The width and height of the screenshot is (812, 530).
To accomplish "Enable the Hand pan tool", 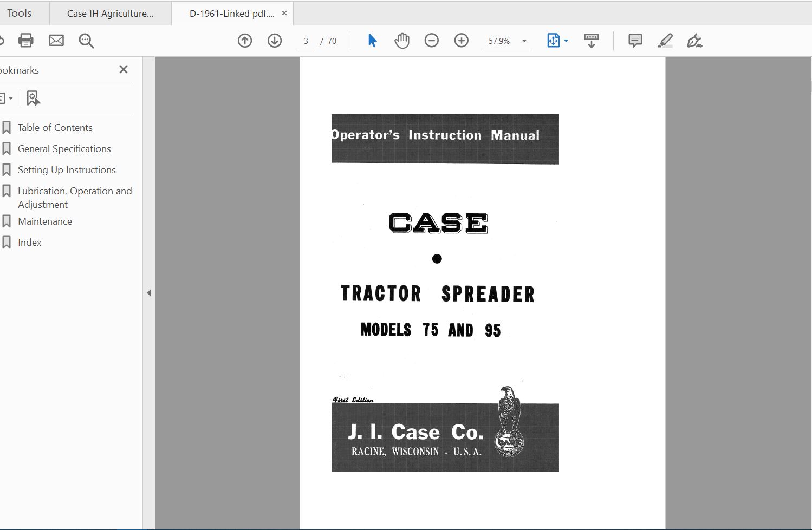I will [401, 41].
